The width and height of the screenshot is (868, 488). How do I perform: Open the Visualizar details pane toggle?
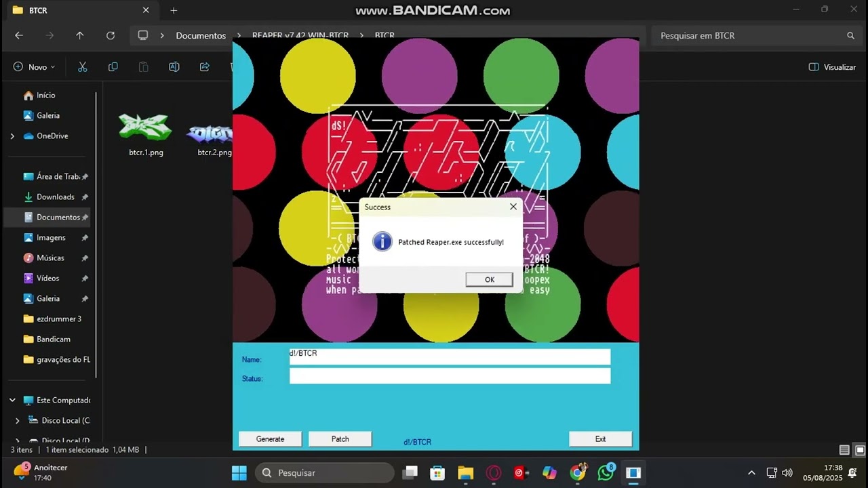pyautogui.click(x=832, y=67)
